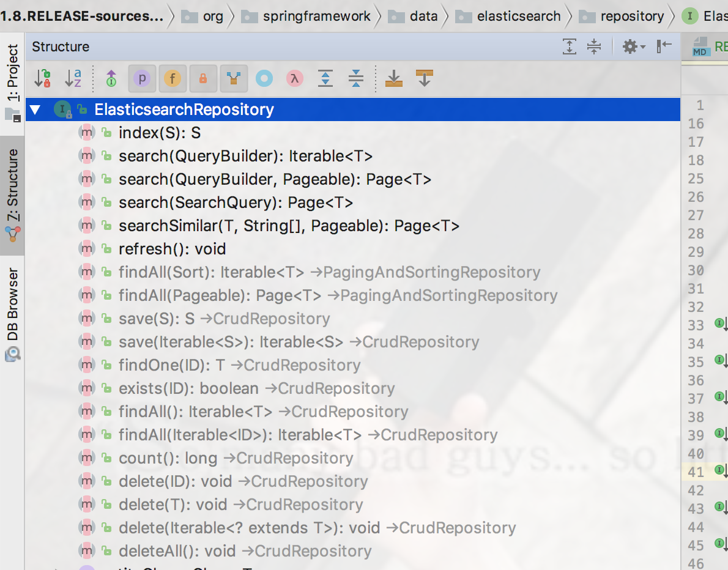728x570 pixels.
Task: Click data folder in breadcrumb
Action: (x=413, y=17)
